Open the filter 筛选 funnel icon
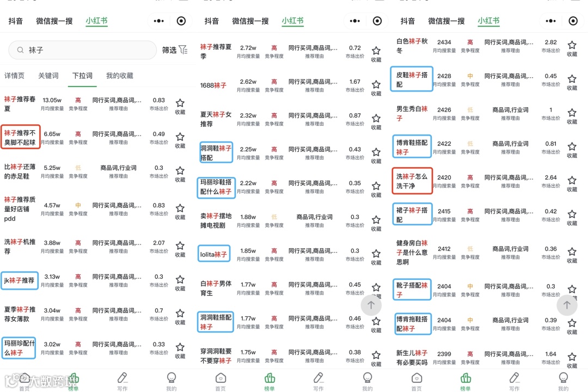The image size is (588, 392). click(183, 50)
